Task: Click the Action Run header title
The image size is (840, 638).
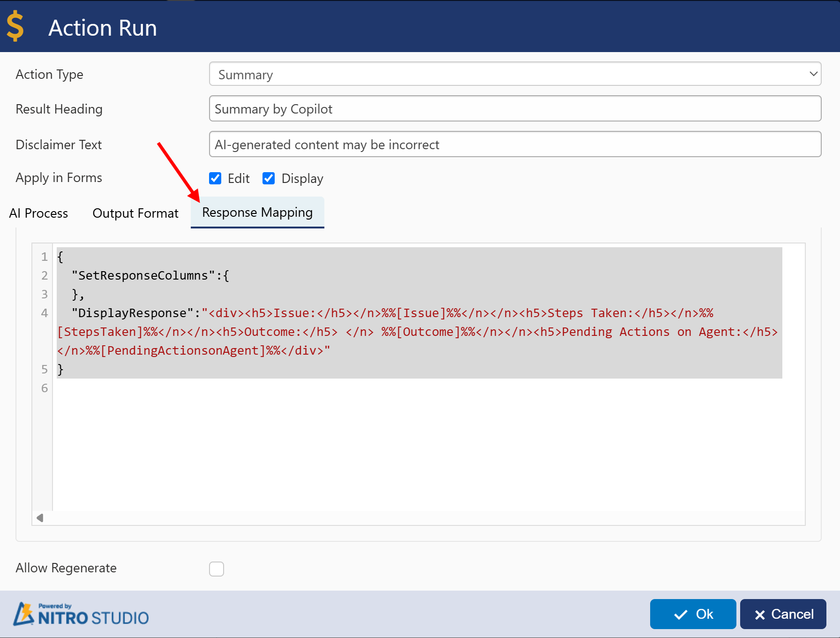Action: point(103,28)
